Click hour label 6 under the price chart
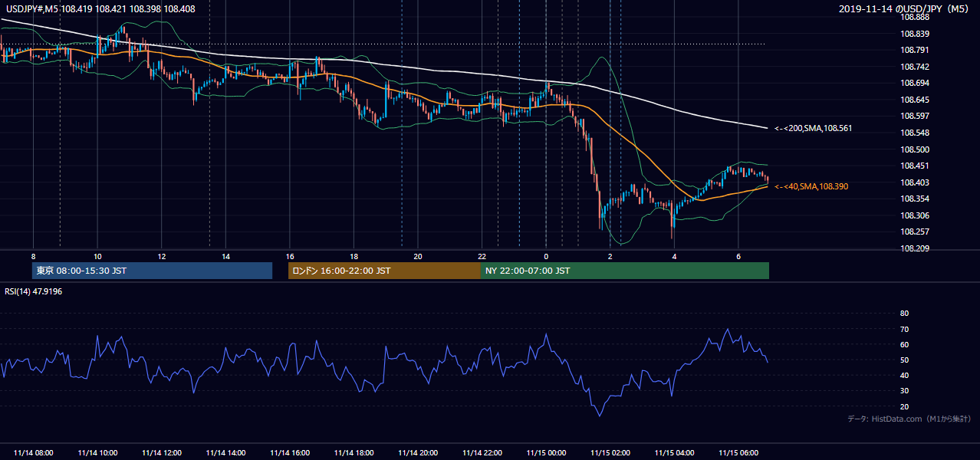The image size is (980, 460). (738, 256)
